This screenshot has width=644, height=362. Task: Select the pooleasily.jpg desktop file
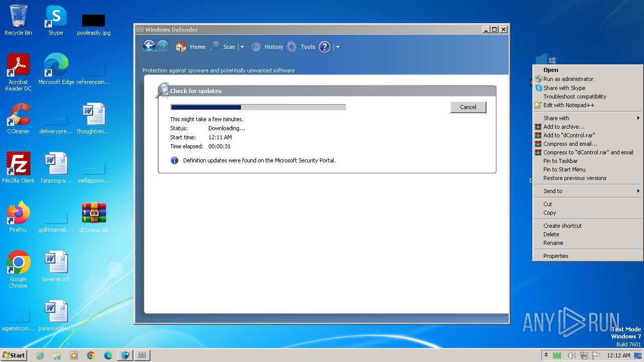(x=94, y=24)
